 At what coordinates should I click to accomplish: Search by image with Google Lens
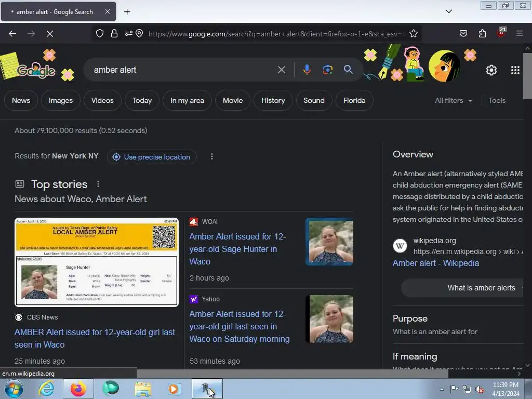pos(327,70)
